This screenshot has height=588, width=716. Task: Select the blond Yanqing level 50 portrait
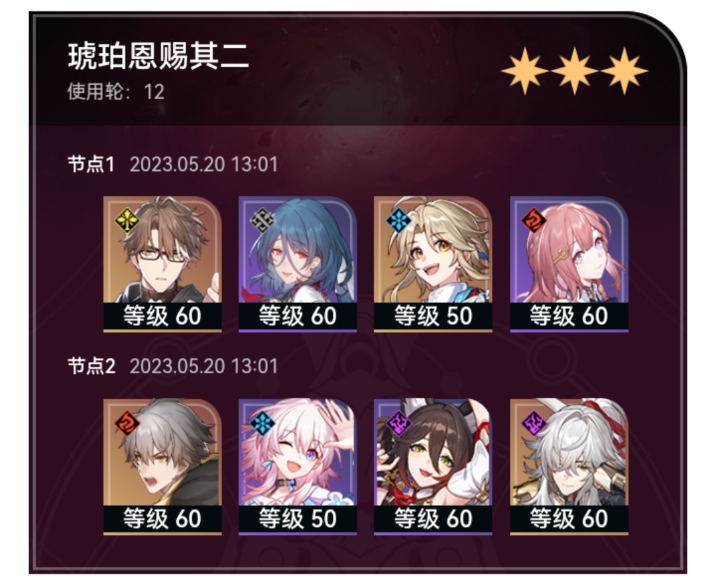[x=432, y=264]
